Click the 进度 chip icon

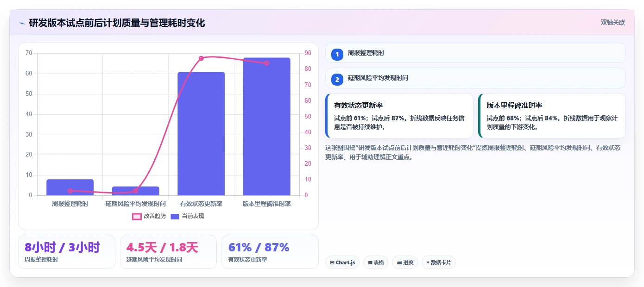coord(399,263)
